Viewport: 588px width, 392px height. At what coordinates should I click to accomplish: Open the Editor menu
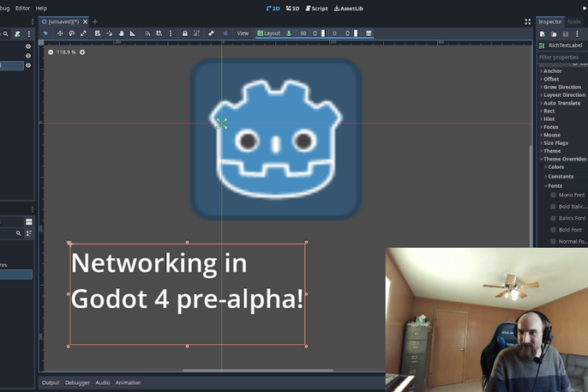22,9
